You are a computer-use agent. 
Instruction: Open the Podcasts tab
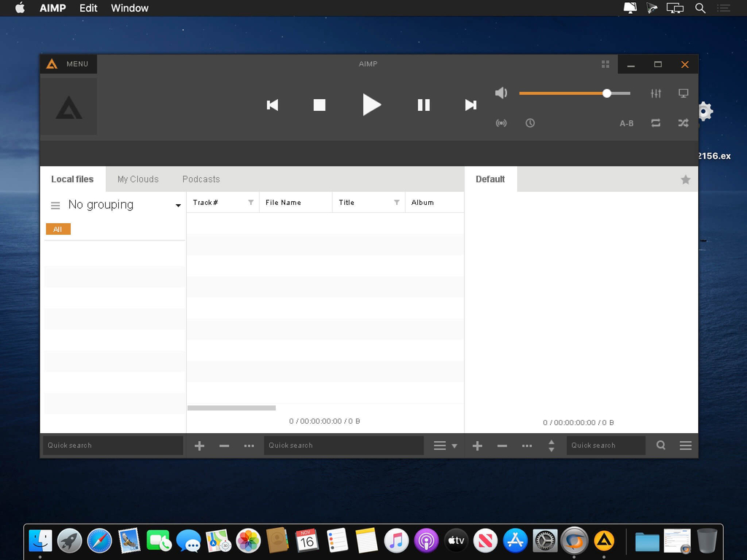(x=201, y=179)
